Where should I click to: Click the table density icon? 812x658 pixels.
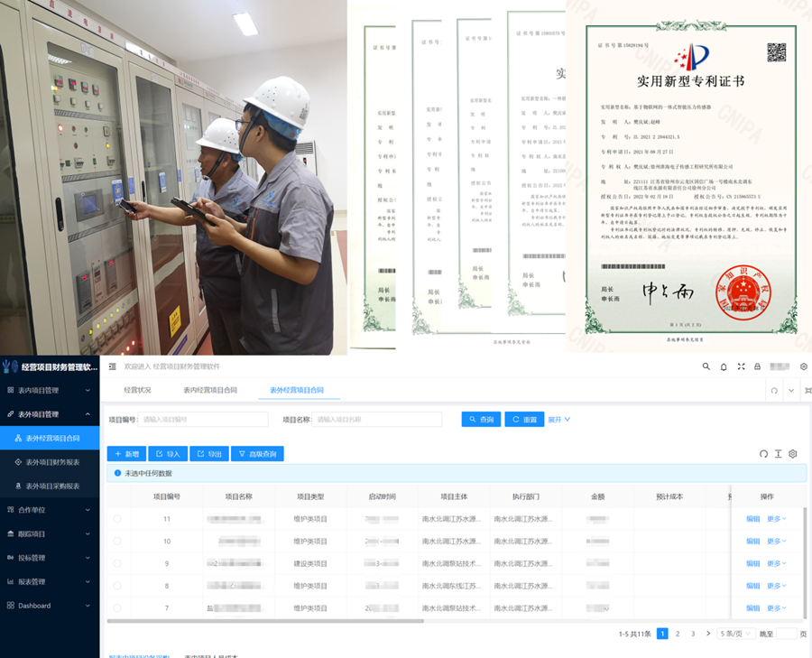[778, 454]
